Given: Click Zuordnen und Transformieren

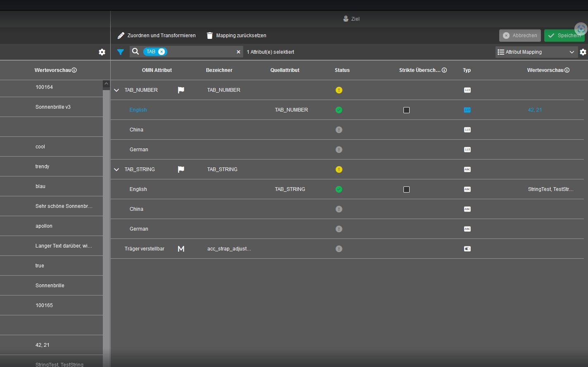Looking at the screenshot, I should (x=156, y=36).
